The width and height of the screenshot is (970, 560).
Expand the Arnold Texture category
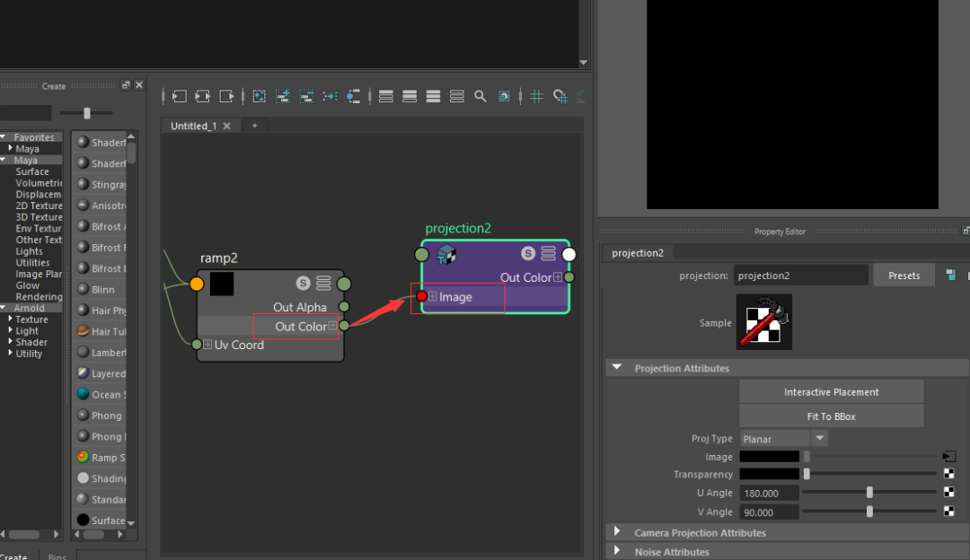coord(10,319)
